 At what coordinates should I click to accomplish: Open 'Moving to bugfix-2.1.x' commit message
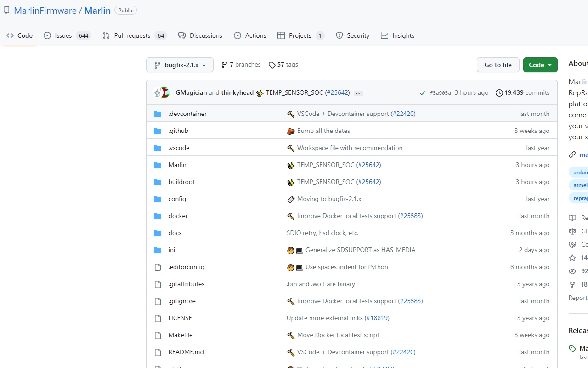point(329,199)
